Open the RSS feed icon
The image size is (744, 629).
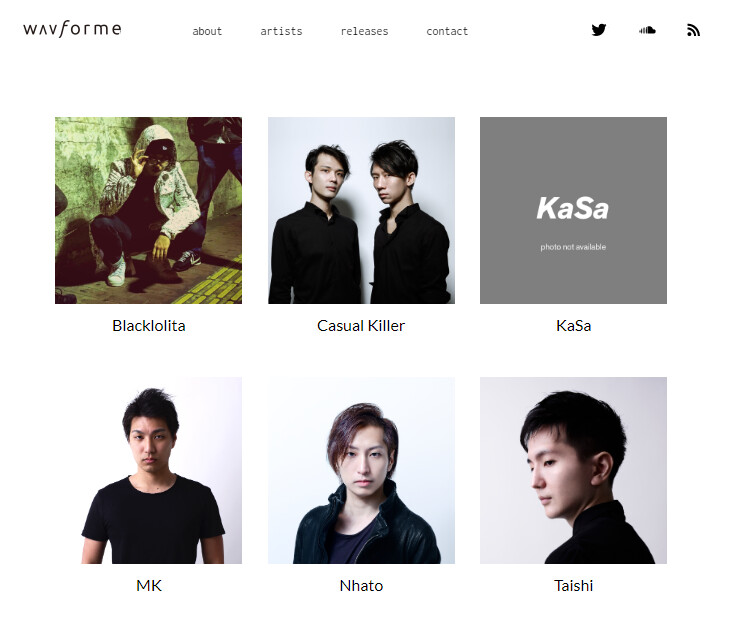(693, 30)
